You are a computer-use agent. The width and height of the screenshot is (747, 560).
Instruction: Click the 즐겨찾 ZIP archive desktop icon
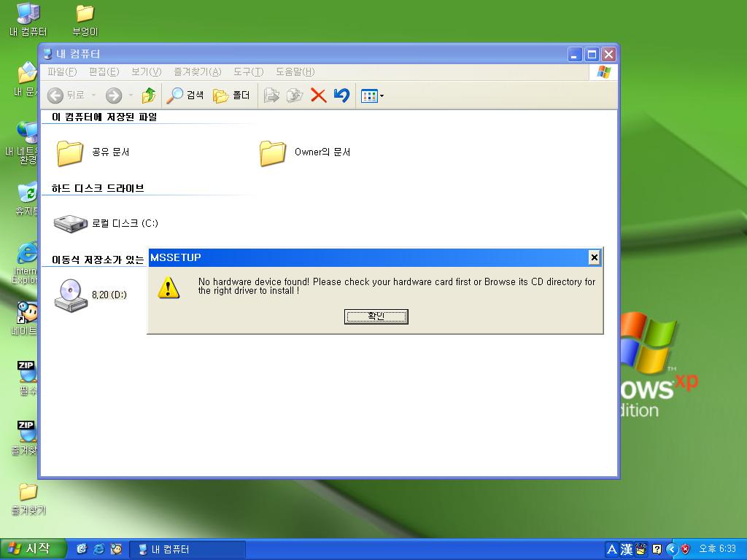click(x=26, y=438)
